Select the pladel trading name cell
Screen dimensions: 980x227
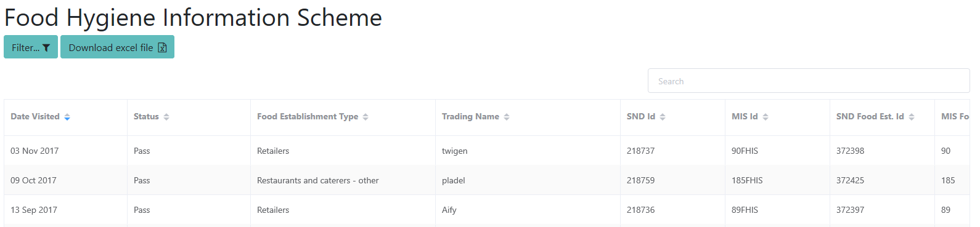(x=528, y=180)
